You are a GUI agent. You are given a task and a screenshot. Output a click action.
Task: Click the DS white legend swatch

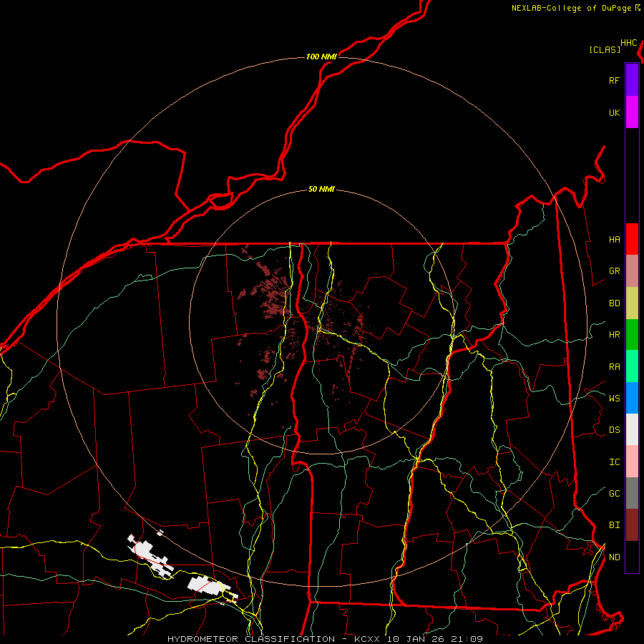(x=632, y=429)
